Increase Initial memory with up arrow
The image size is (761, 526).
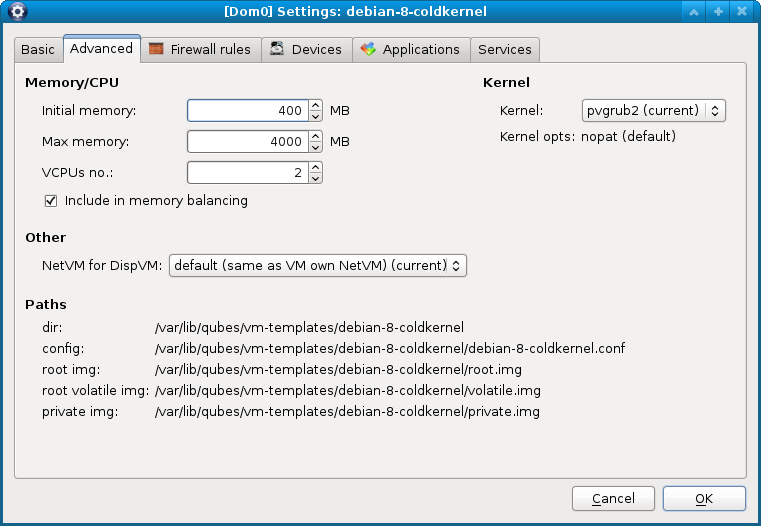coord(315,105)
